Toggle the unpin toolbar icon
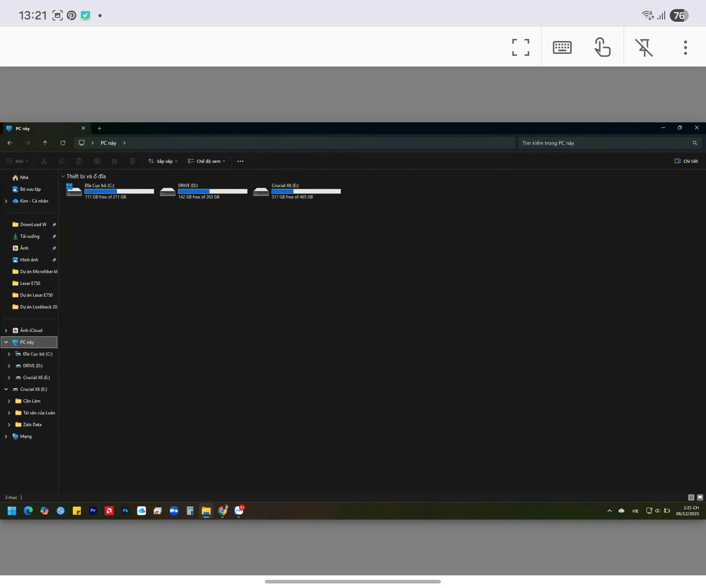706x588 pixels. [x=644, y=47]
